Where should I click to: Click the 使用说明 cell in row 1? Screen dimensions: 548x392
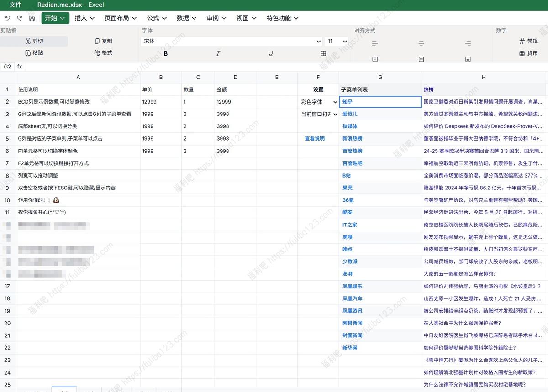(x=78, y=90)
